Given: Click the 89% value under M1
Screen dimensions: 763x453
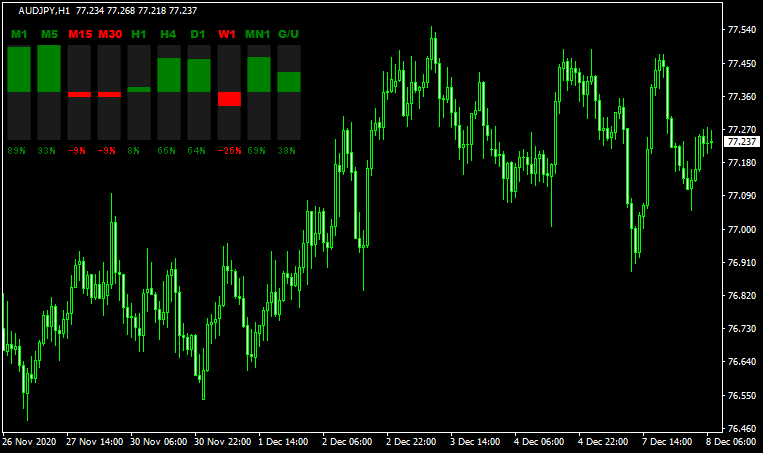Looking at the screenshot, I should (17, 150).
